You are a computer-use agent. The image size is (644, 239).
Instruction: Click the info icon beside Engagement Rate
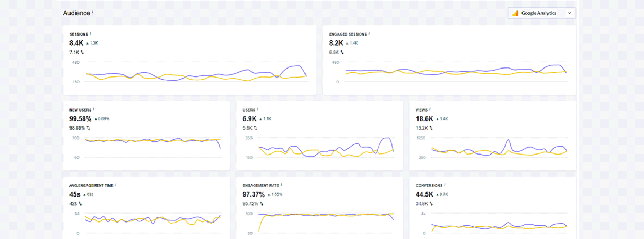[x=281, y=185]
